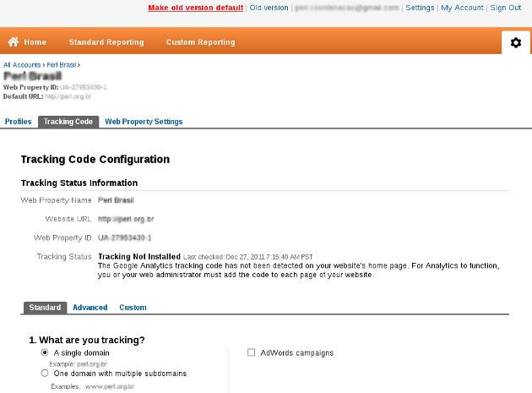The image size is (532, 393).
Task: Switch to the Custom tracking code tab
Action: click(133, 308)
